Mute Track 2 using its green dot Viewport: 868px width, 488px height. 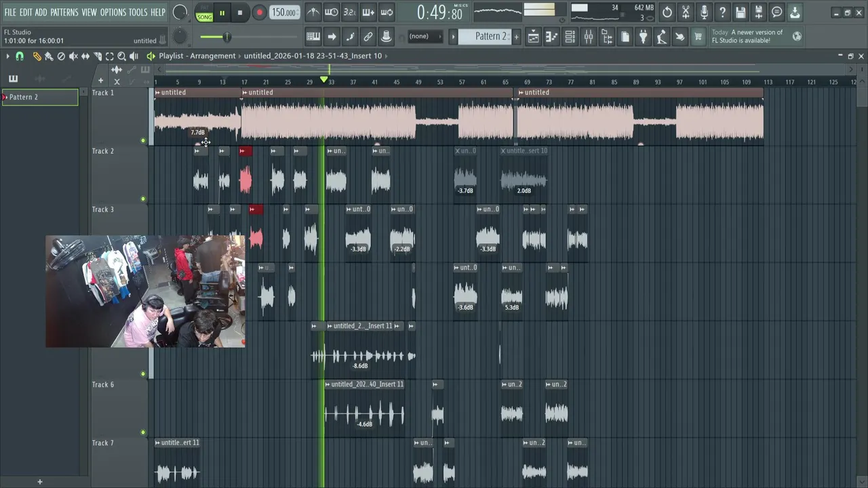tap(143, 199)
